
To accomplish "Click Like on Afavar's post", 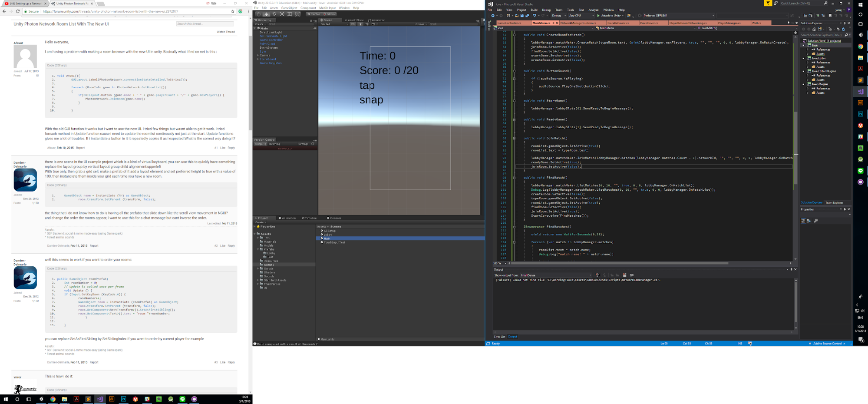I will [223, 148].
